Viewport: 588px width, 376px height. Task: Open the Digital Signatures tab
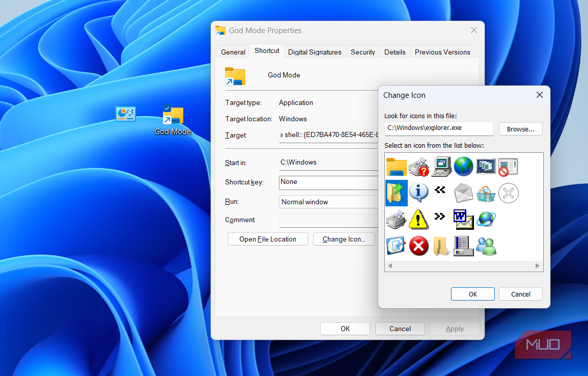coord(315,52)
